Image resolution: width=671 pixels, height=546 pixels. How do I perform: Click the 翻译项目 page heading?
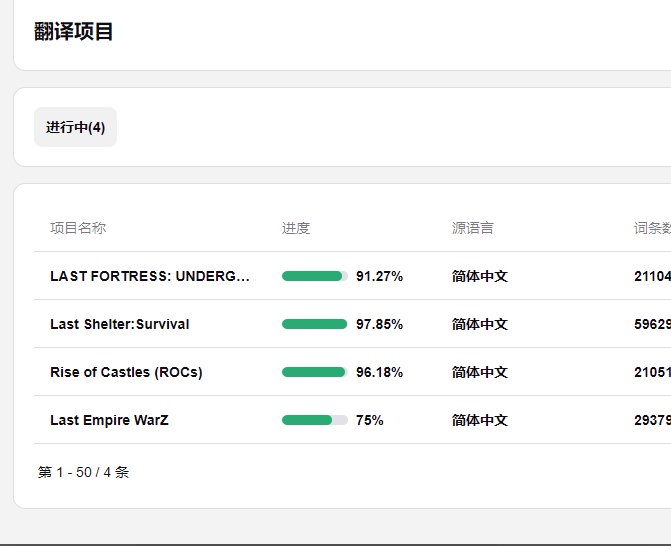74,31
